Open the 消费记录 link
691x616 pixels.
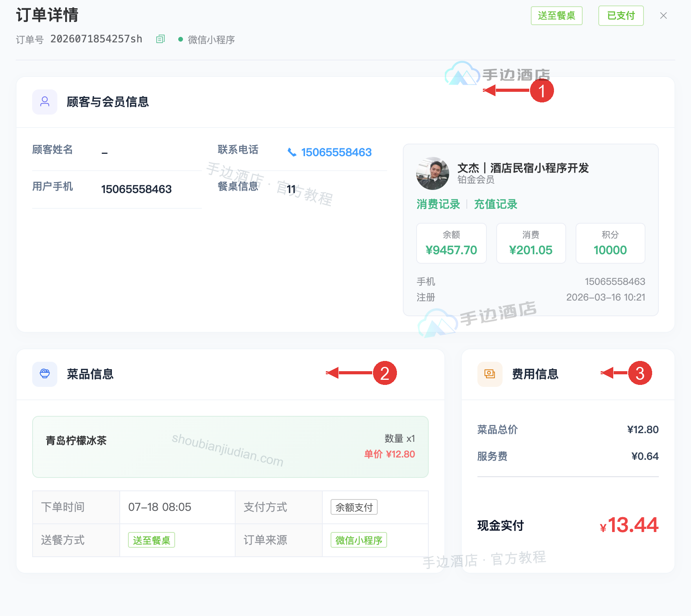point(438,204)
